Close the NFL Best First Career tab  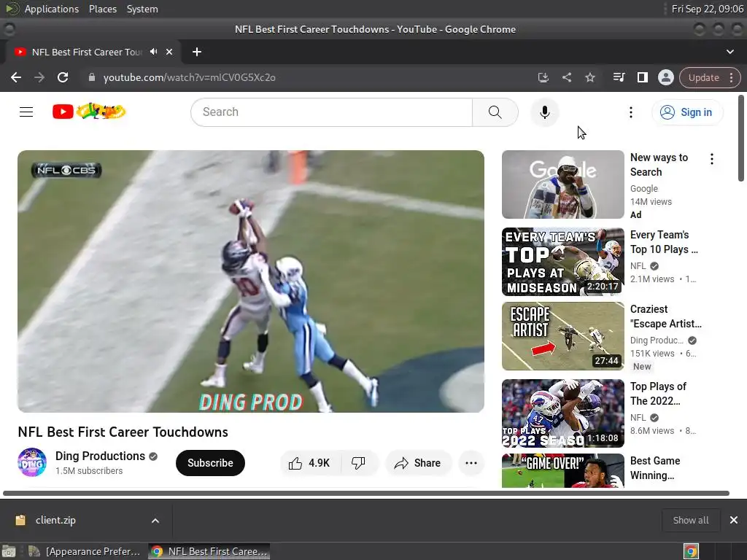[x=169, y=52]
